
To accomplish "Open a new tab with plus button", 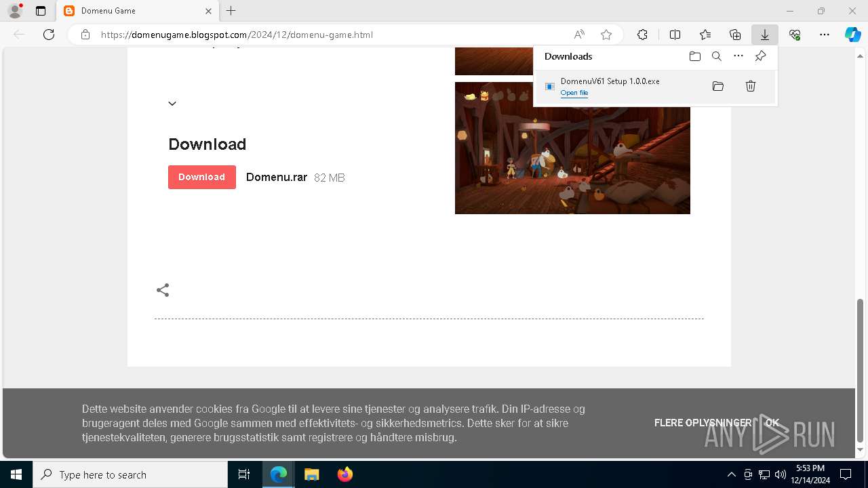I will pyautogui.click(x=231, y=11).
